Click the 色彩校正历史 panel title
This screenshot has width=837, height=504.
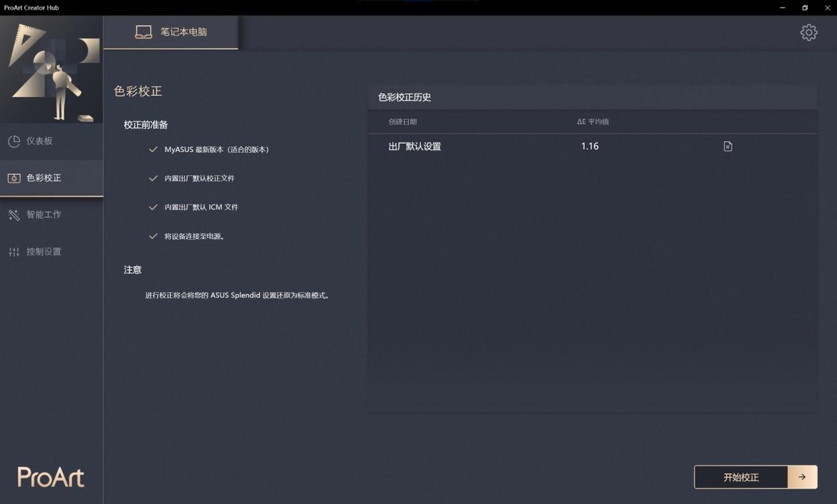(405, 98)
